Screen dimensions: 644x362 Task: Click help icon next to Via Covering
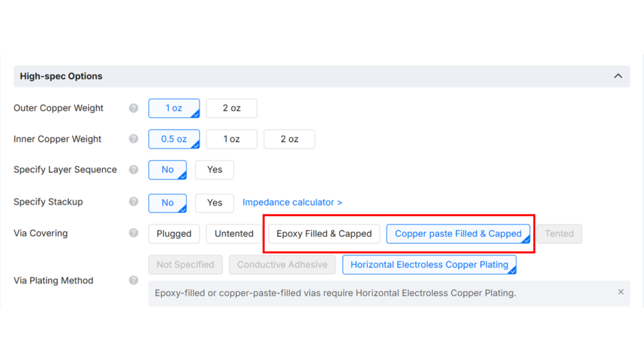click(x=133, y=233)
